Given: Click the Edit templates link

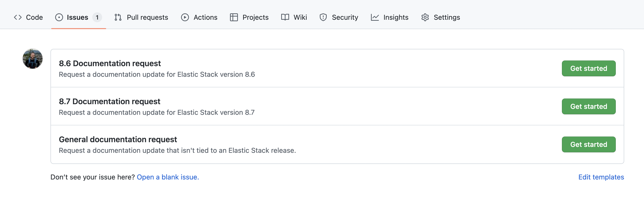Looking at the screenshot, I should point(601,177).
